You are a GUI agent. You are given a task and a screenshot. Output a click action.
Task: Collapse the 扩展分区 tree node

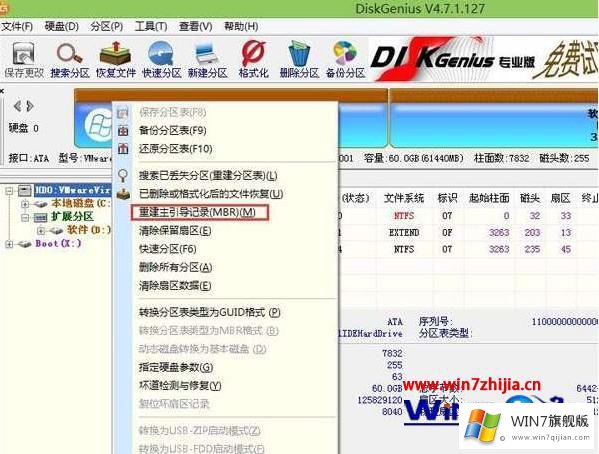pyautogui.click(x=25, y=217)
